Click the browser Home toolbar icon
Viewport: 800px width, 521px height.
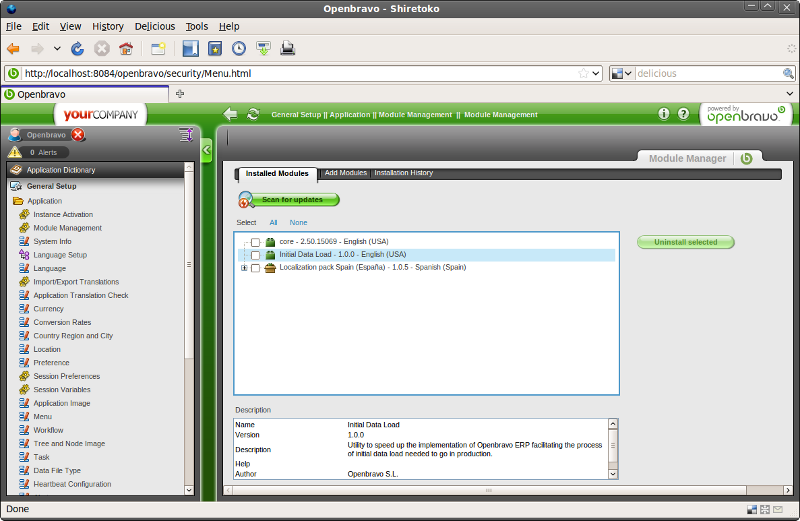tap(126, 48)
